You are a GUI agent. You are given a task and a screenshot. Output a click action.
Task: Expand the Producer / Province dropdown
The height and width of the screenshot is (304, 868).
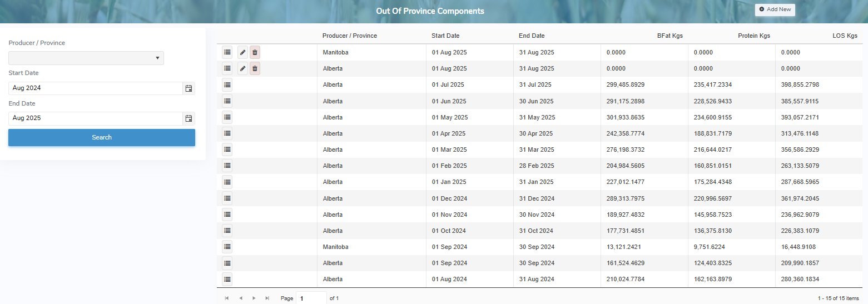[86, 58]
